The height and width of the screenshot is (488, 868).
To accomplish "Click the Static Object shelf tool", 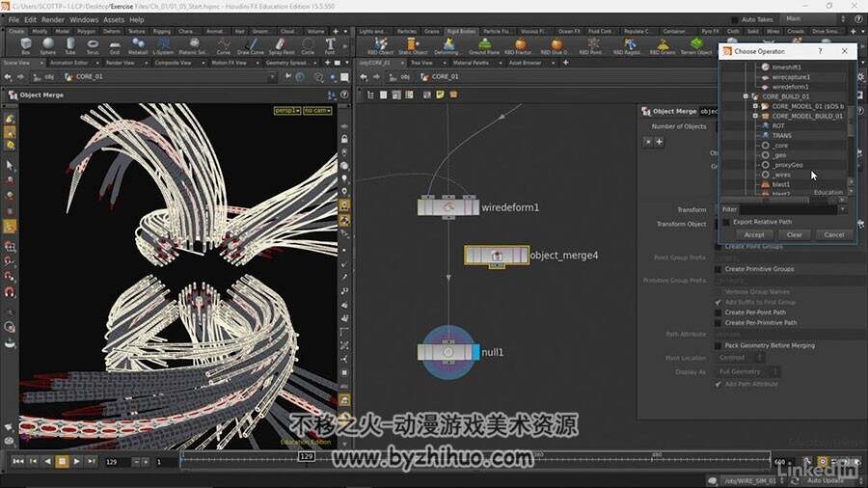I will 413,46.
